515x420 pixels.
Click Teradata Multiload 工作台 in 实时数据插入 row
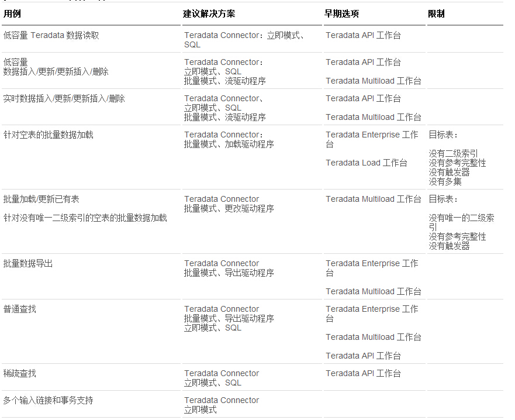[374, 118]
